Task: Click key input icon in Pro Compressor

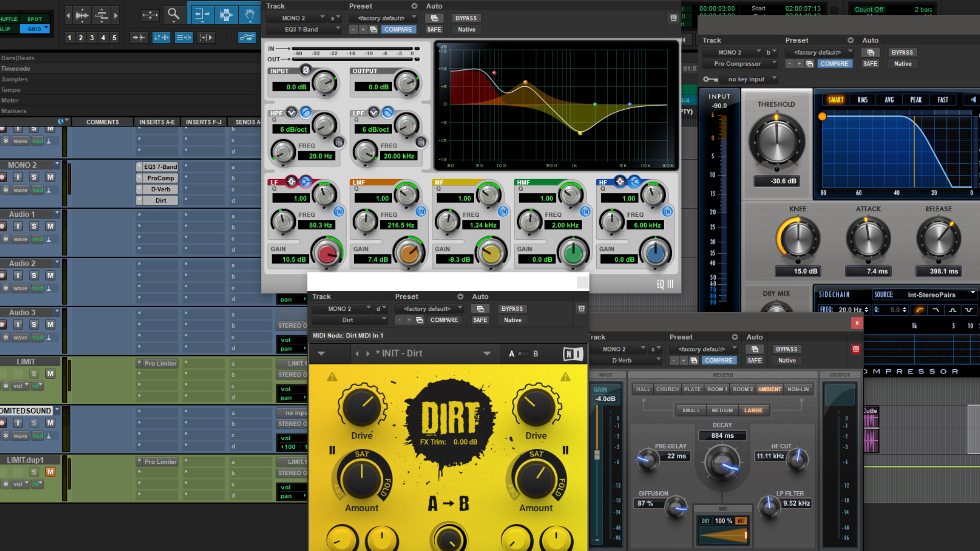Action: click(710, 79)
